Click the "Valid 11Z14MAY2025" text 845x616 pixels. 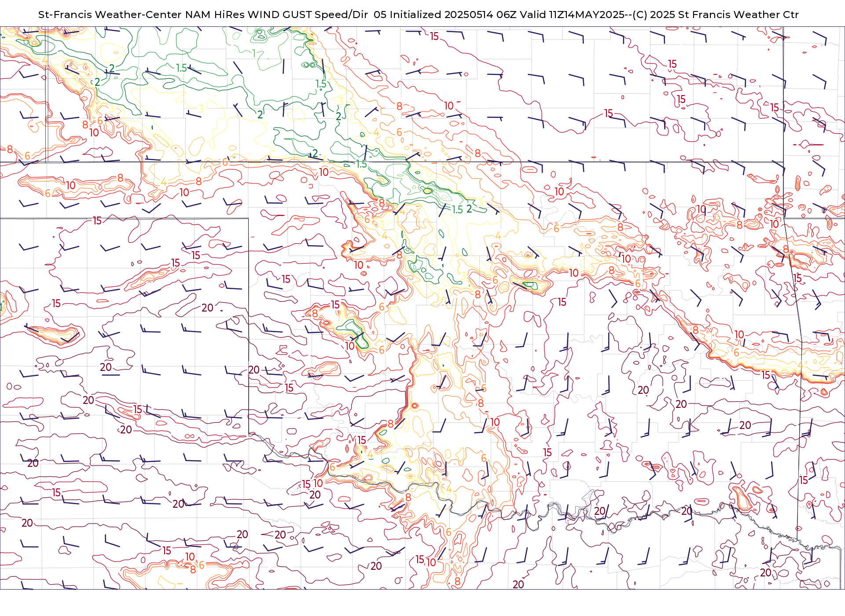[572, 15]
